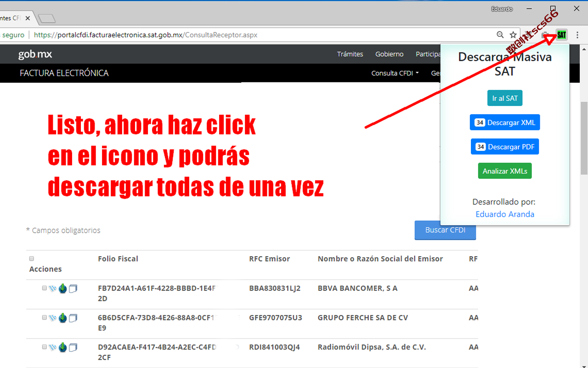The width and height of the screenshot is (588, 368).
Task: Open the Trámites menu item
Action: pyautogui.click(x=350, y=54)
